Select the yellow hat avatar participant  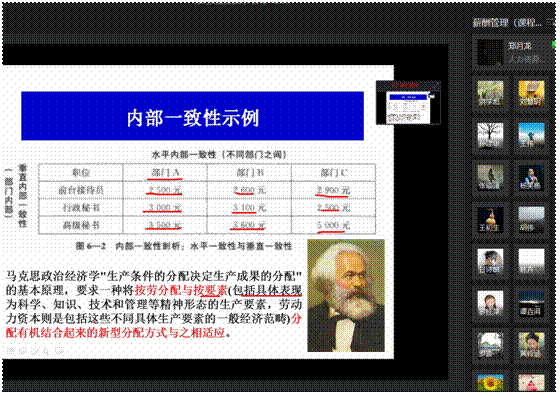click(x=531, y=94)
